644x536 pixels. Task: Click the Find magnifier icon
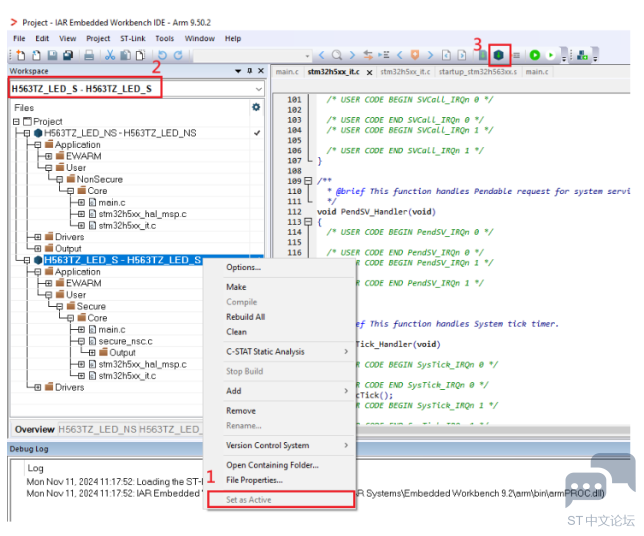[x=337, y=55]
